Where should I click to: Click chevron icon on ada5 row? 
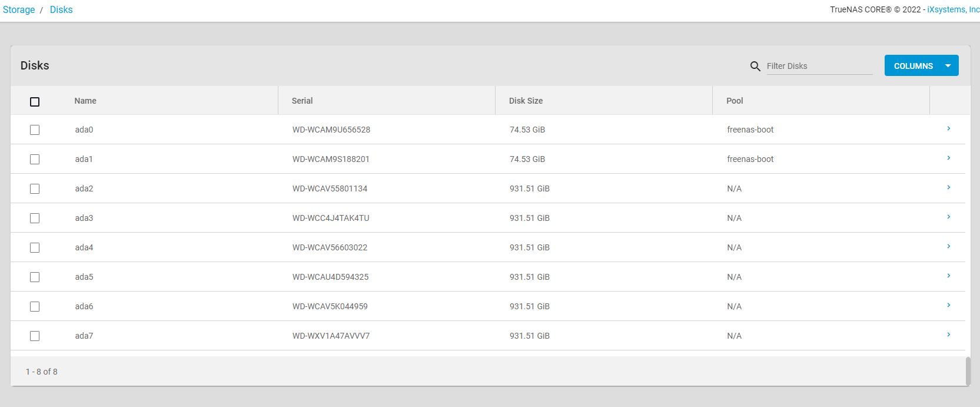coord(948,276)
